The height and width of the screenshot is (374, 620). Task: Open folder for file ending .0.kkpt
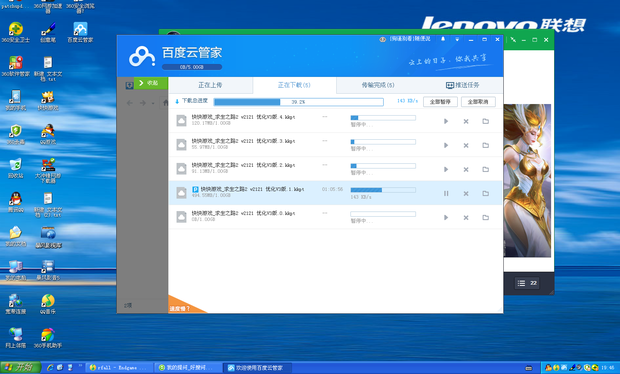pos(486,217)
